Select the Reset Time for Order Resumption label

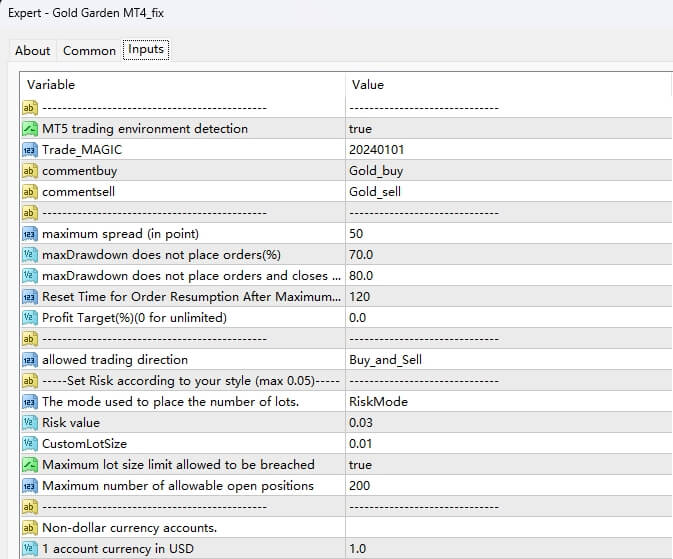tap(191, 296)
